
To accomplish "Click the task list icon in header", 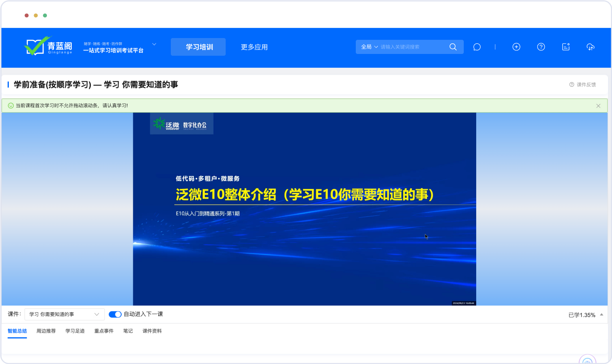I will pos(566,47).
